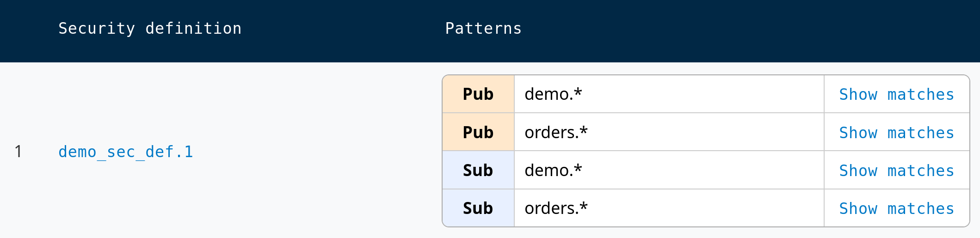Screen dimensions: 980x238
Task: Click the dark header bar right of Patterns
Action: 740,29
